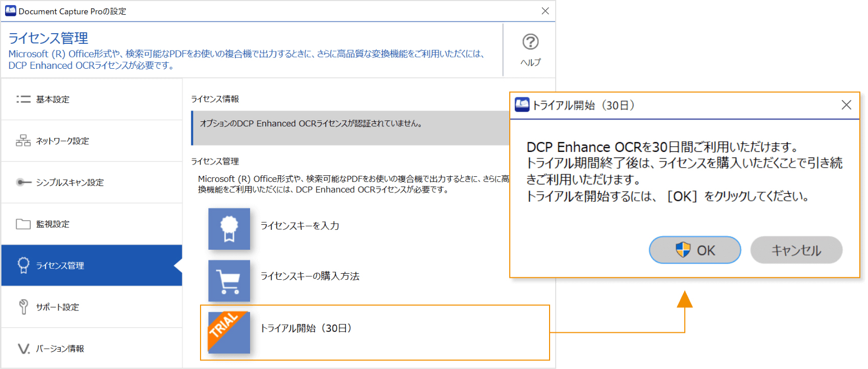Click the 基本設定 list icon
Image resolution: width=868 pixels, height=369 pixels.
[x=23, y=99]
